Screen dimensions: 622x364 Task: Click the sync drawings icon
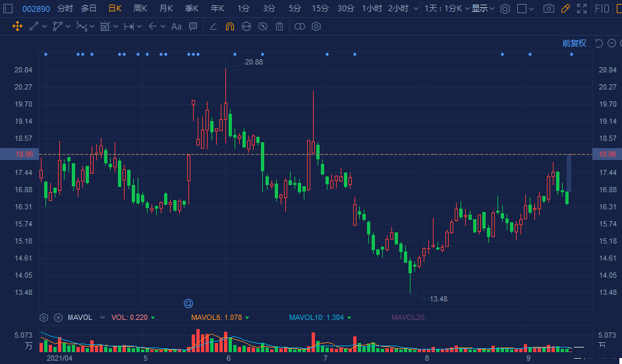click(x=246, y=26)
